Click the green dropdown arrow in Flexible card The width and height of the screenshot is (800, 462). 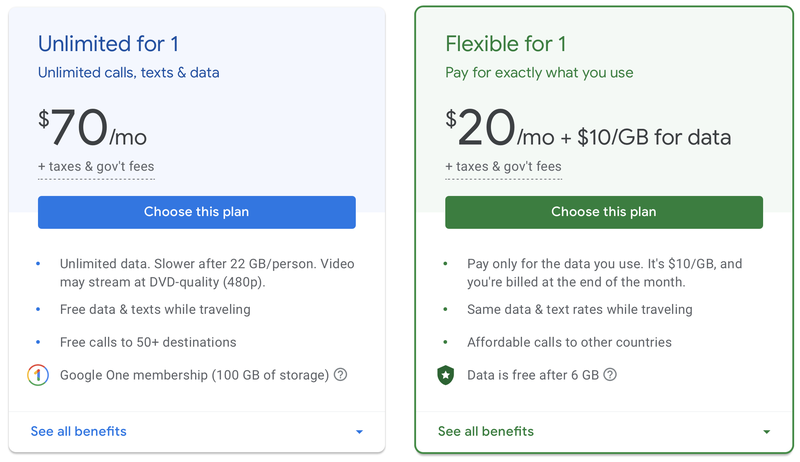pyautogui.click(x=766, y=432)
